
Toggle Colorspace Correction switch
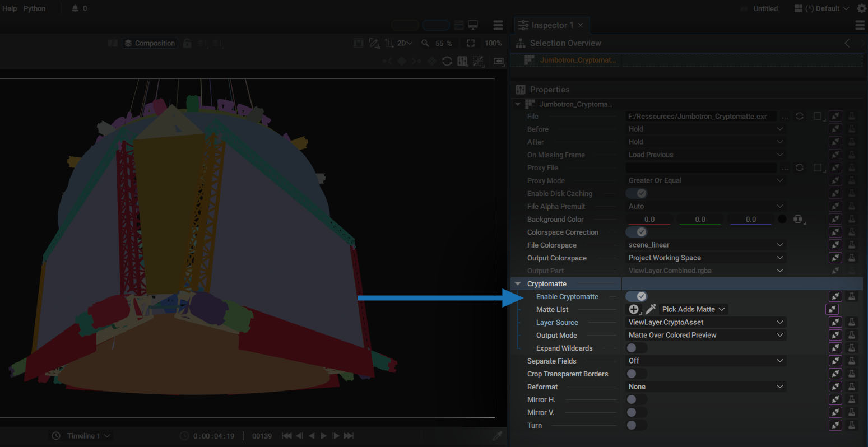pyautogui.click(x=637, y=232)
